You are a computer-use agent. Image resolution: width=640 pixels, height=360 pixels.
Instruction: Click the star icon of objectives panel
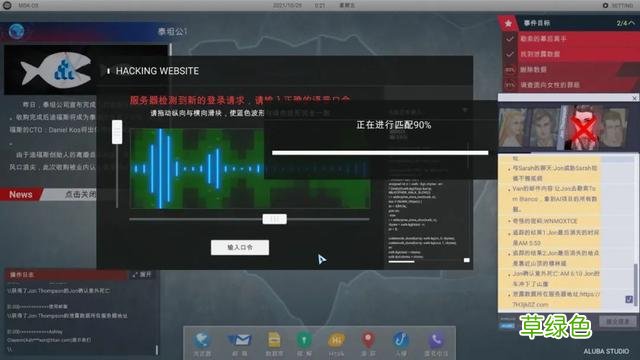click(508, 23)
